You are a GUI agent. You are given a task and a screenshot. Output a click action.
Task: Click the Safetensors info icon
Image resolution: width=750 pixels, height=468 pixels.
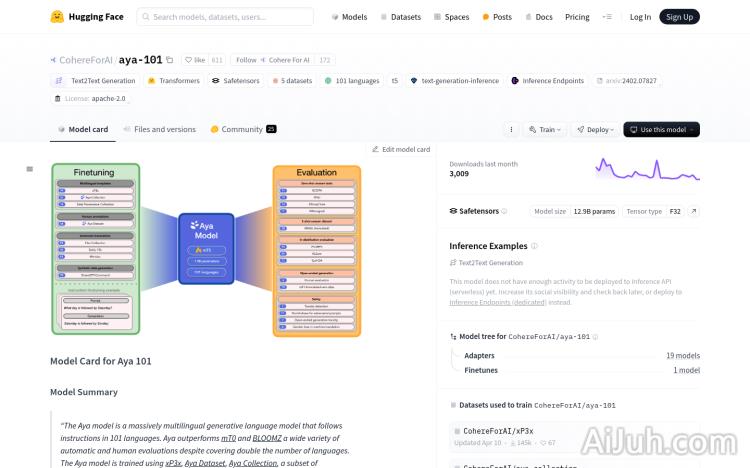(x=504, y=211)
